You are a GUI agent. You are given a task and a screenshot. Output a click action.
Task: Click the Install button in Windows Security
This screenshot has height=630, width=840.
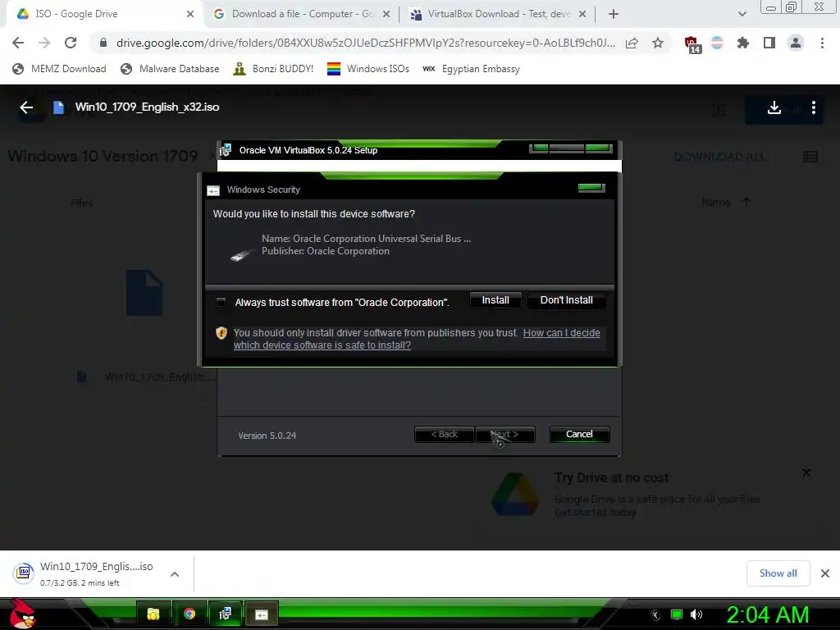pos(495,300)
